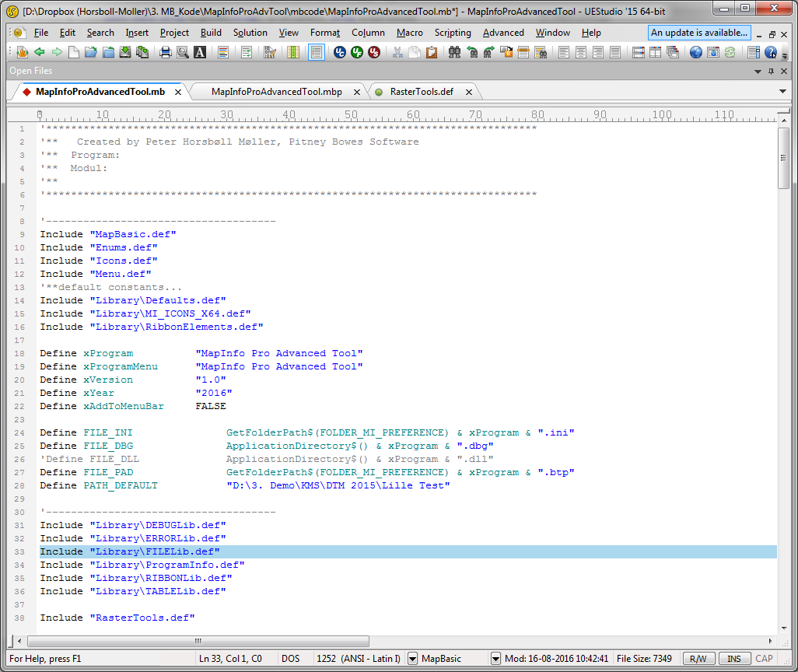Click the Help question mark icon
The width and height of the screenshot is (798, 672).
coord(771,52)
